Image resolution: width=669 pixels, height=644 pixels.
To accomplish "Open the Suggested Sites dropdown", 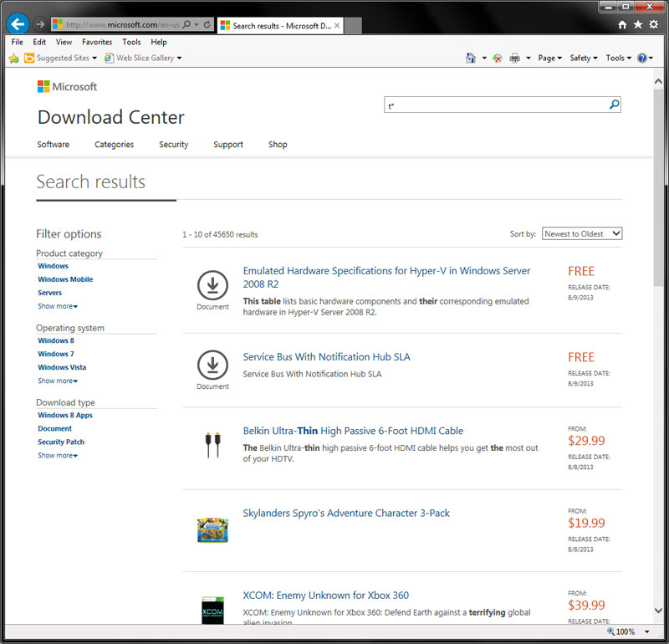I will [94, 58].
